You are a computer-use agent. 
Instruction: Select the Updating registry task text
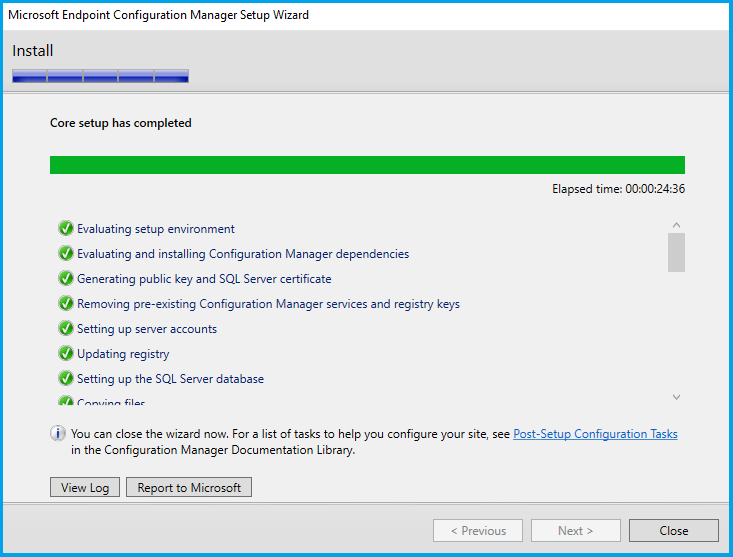click(123, 354)
